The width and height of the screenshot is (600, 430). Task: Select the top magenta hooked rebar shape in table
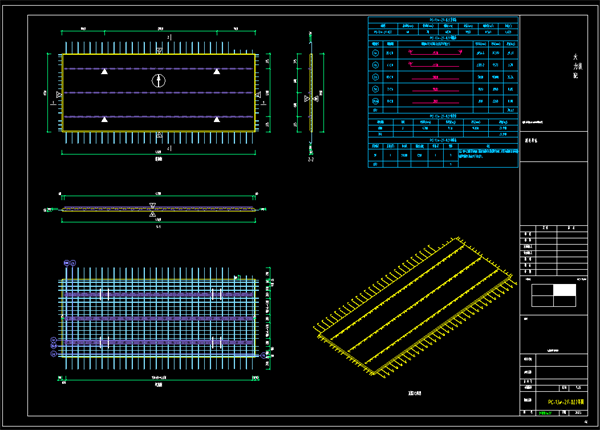435,53
